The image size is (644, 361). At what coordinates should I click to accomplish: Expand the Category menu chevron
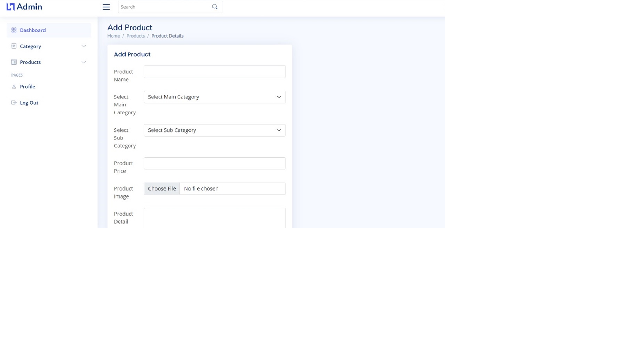(x=83, y=46)
